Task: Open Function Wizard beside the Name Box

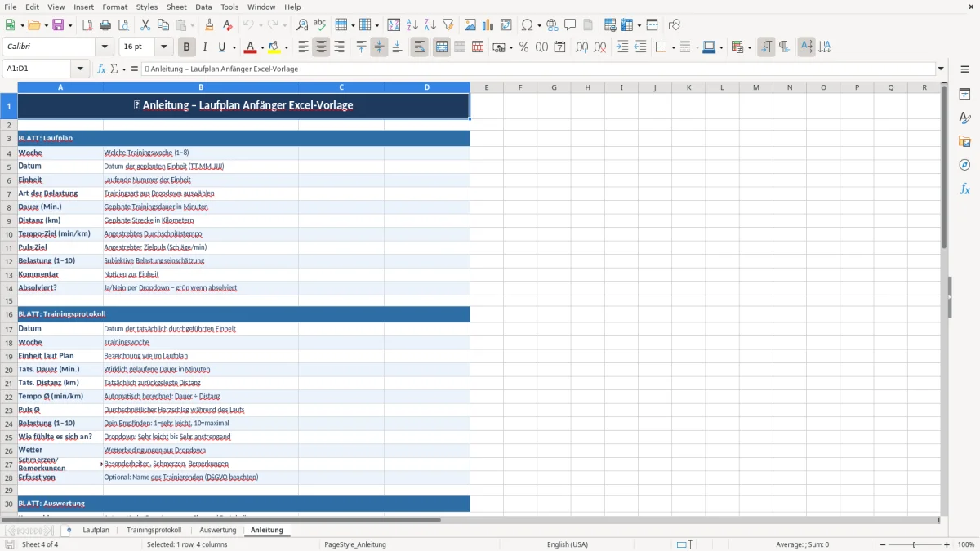Action: (101, 69)
